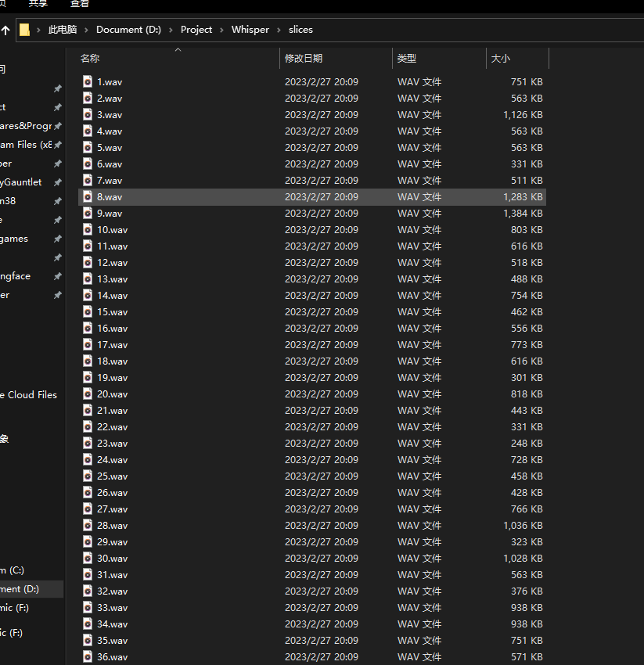The height and width of the screenshot is (665, 644).
Task: Click the 1.wav file icon
Action: pyautogui.click(x=88, y=82)
